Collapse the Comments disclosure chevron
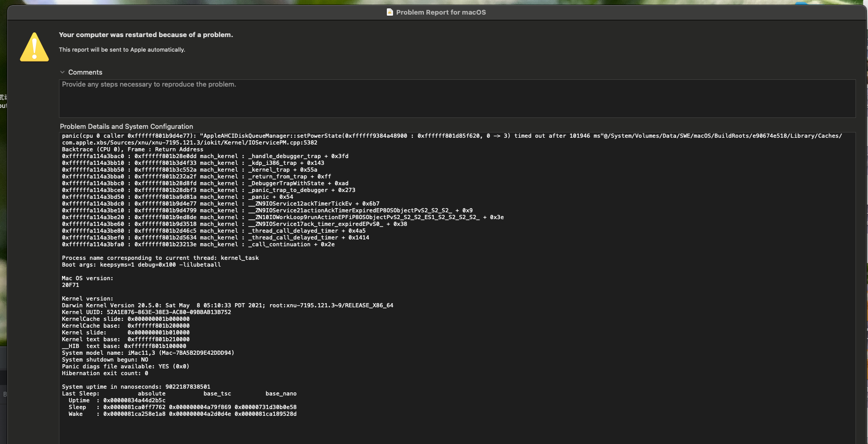This screenshot has height=444, width=868. (63, 73)
